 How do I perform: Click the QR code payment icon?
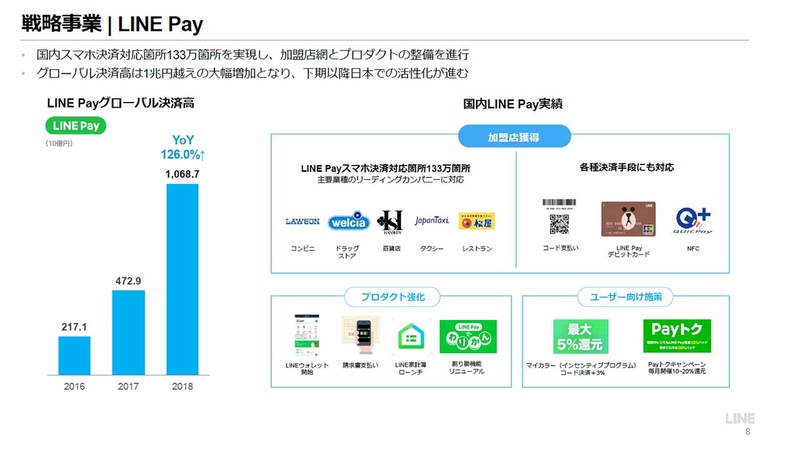[560, 217]
